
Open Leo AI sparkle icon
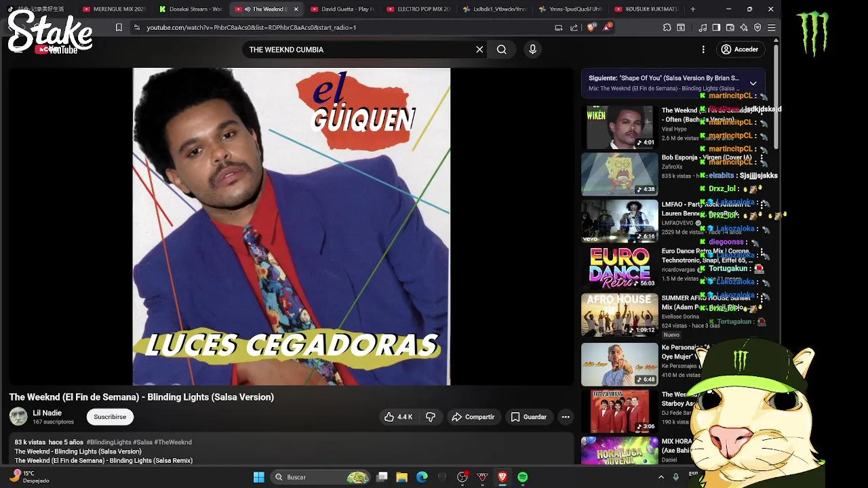pos(744,27)
